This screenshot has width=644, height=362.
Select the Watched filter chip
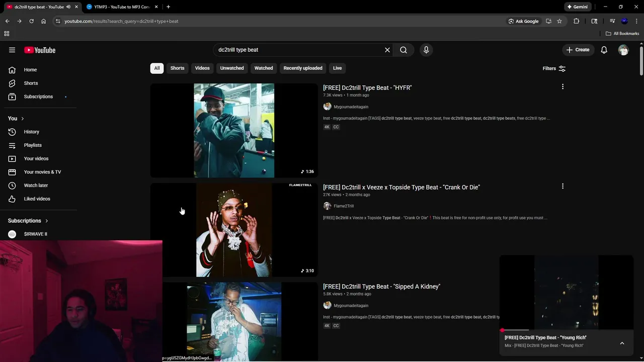pos(264,68)
